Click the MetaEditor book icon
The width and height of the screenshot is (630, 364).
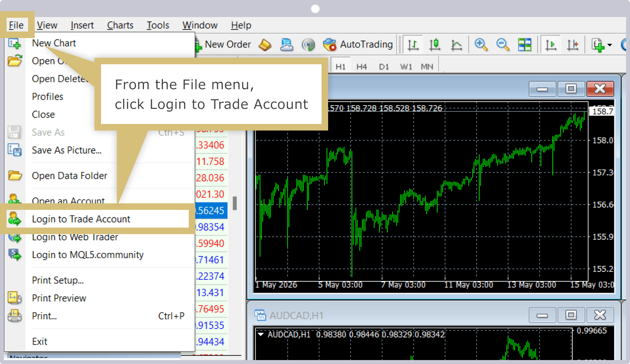point(265,45)
